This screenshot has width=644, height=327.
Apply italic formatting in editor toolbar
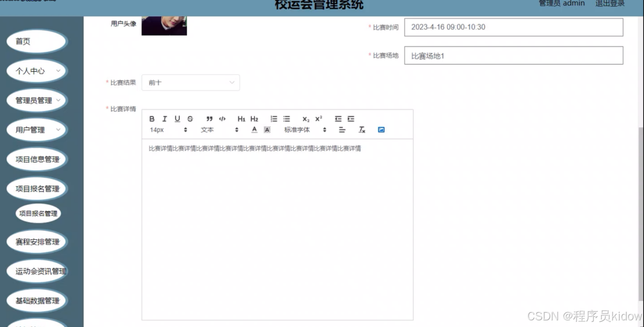165,119
